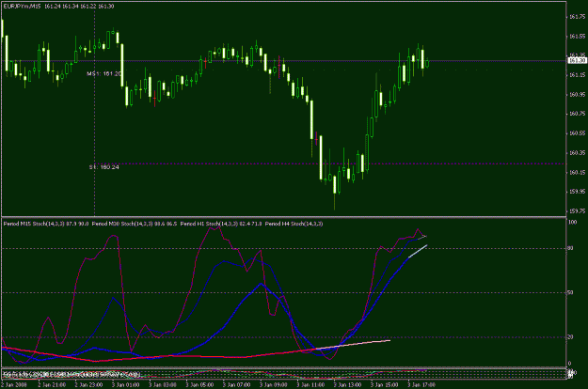588x389 pixels.
Task: Click the Period H4 Stoch(14,3,3) label
Action: pyautogui.click(x=294, y=224)
